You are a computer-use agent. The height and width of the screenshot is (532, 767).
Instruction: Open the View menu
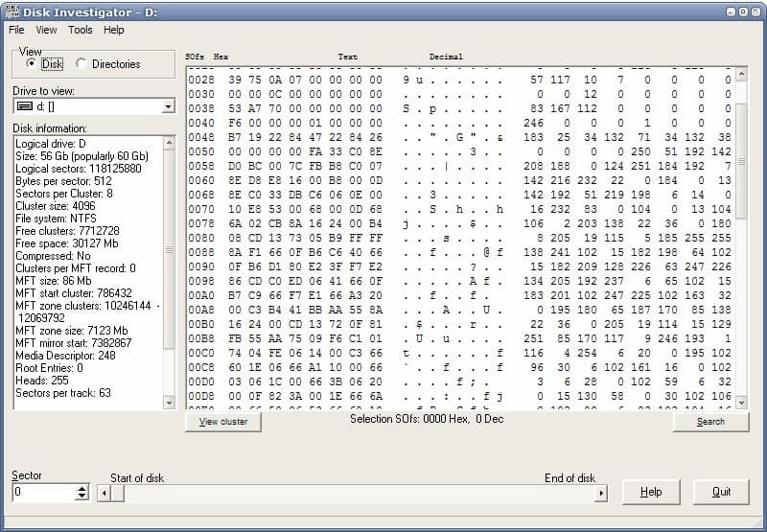tap(46, 30)
